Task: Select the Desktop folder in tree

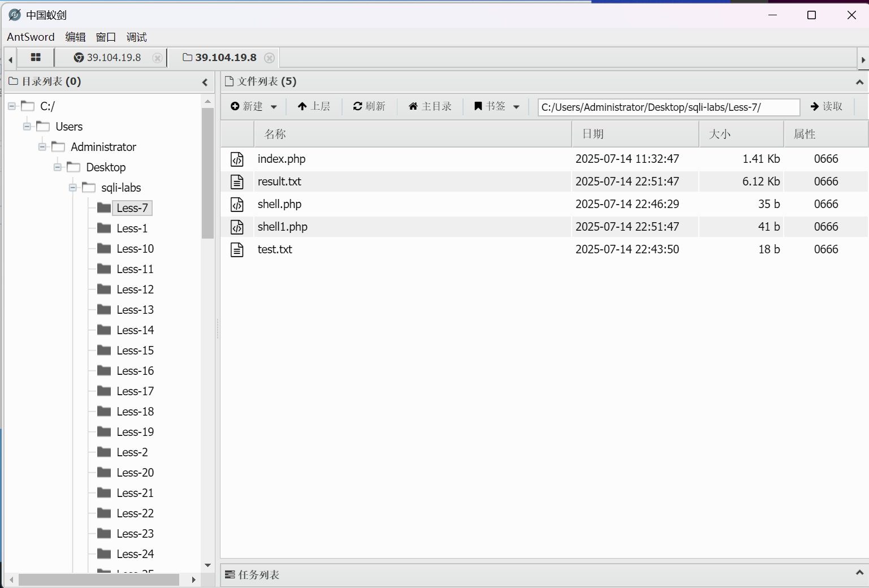Action: click(106, 167)
